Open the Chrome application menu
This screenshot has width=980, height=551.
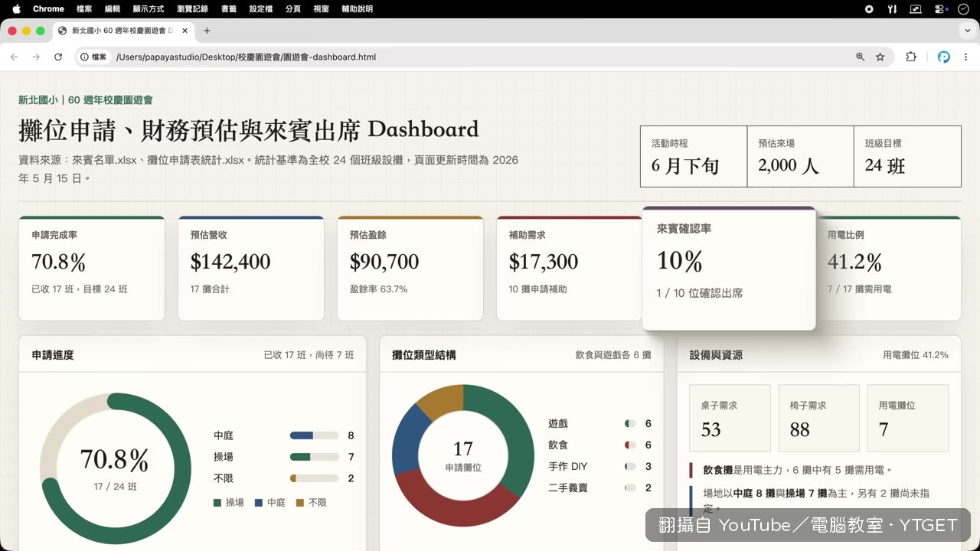point(48,9)
